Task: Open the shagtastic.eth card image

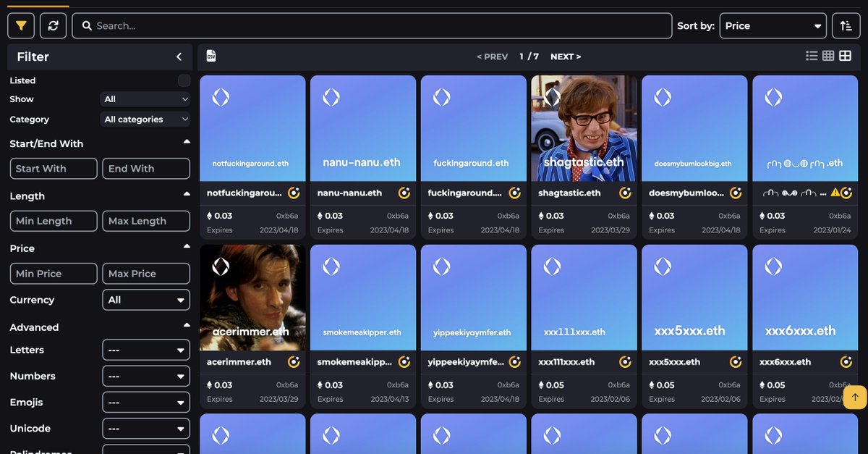Action: point(584,128)
